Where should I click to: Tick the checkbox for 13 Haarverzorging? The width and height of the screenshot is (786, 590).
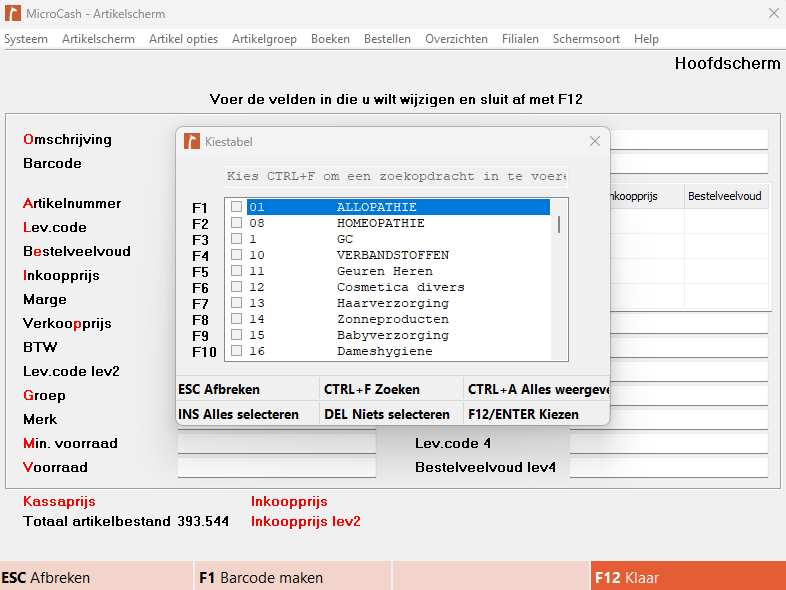237,303
